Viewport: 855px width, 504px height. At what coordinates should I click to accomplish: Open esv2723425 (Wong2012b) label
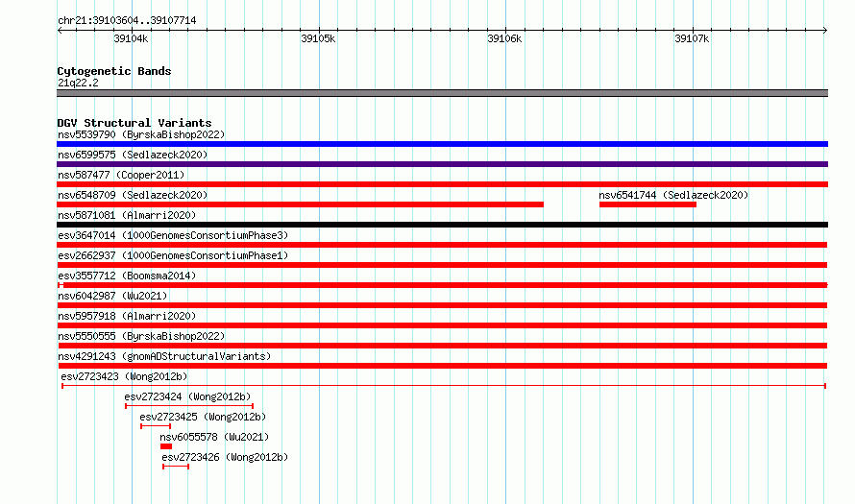[x=203, y=417]
